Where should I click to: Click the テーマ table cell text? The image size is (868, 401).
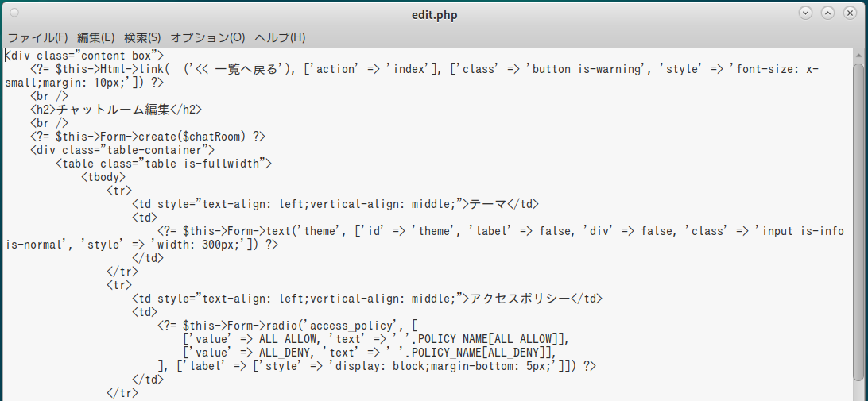487,203
